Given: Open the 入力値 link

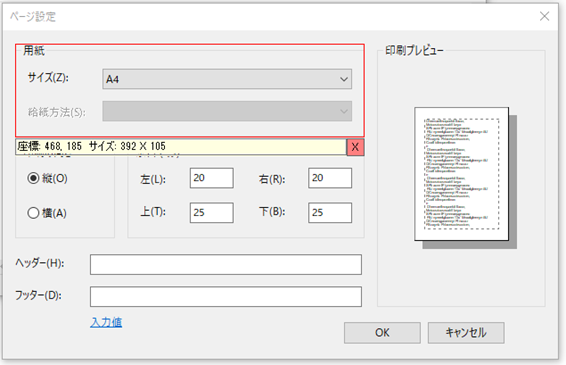Looking at the screenshot, I should pos(106,322).
